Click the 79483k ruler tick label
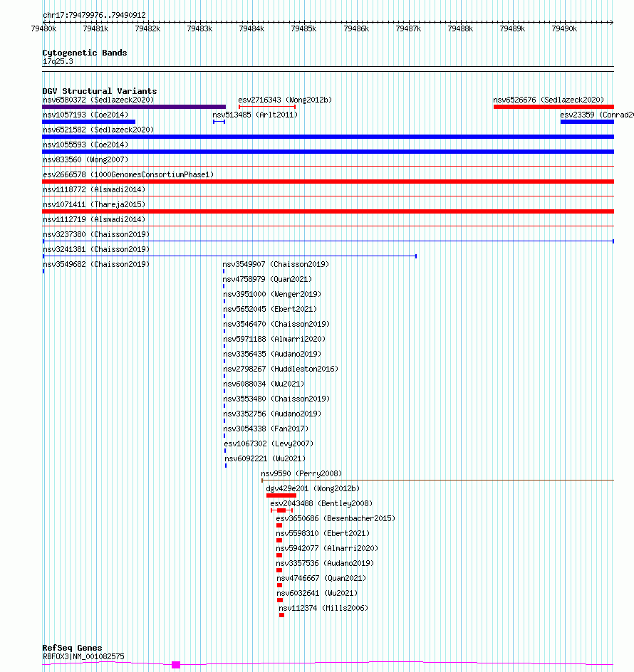Image resolution: width=634 pixels, height=672 pixels. click(199, 28)
